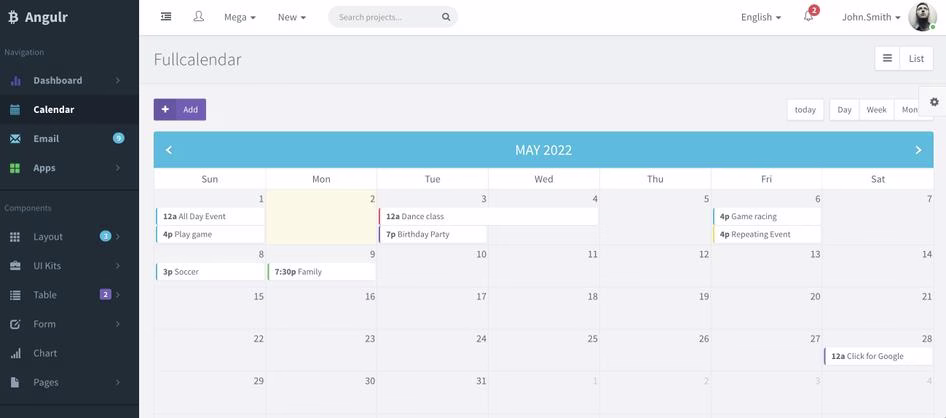Expand Dashboard submenu chevron
This screenshot has height=418, width=946.
(118, 80)
